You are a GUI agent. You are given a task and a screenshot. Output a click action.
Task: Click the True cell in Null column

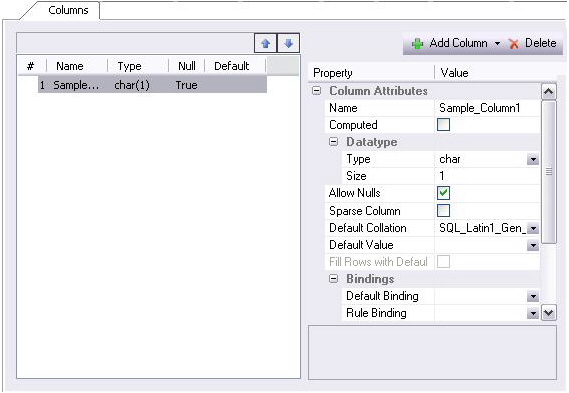(187, 85)
